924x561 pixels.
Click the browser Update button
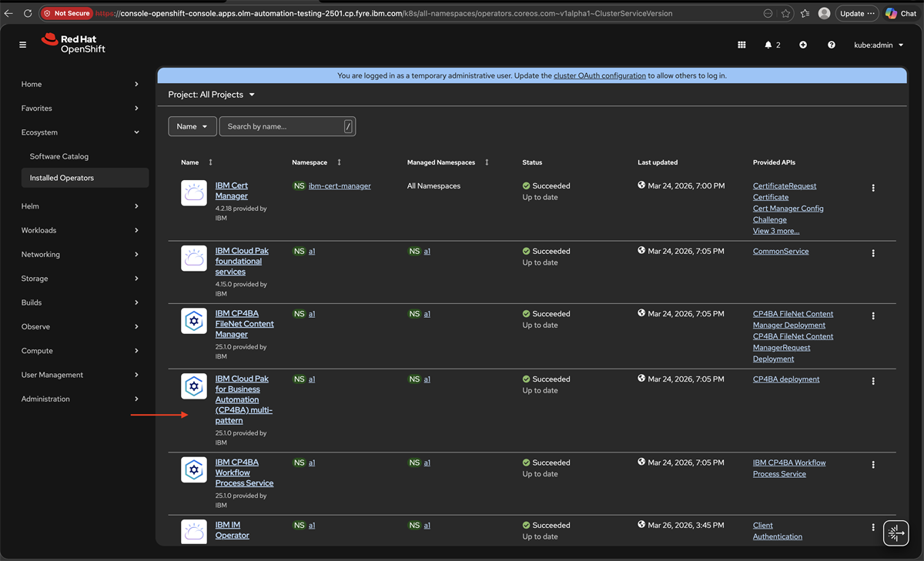pyautogui.click(x=857, y=13)
